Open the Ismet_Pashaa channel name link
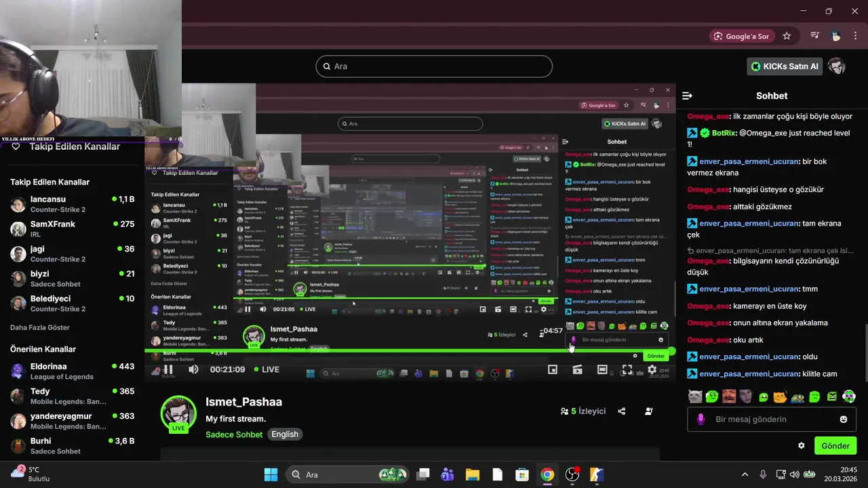This screenshot has width=868, height=488. (x=243, y=402)
